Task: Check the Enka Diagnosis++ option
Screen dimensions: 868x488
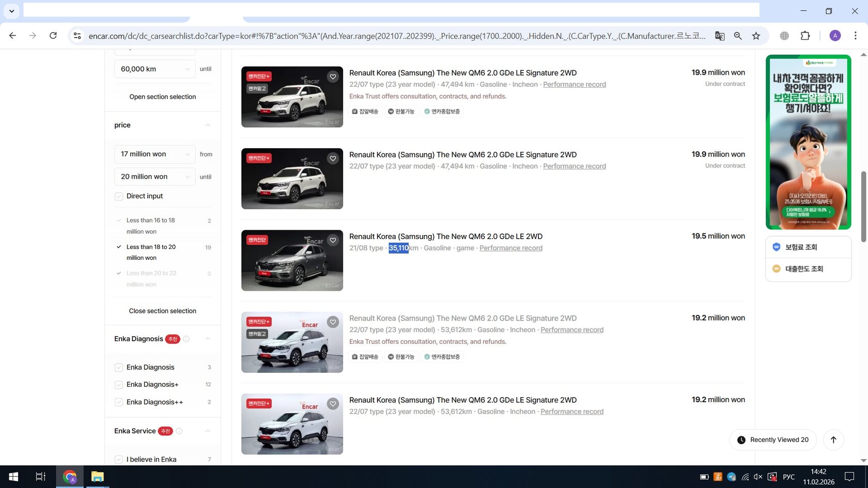Action: tap(119, 402)
